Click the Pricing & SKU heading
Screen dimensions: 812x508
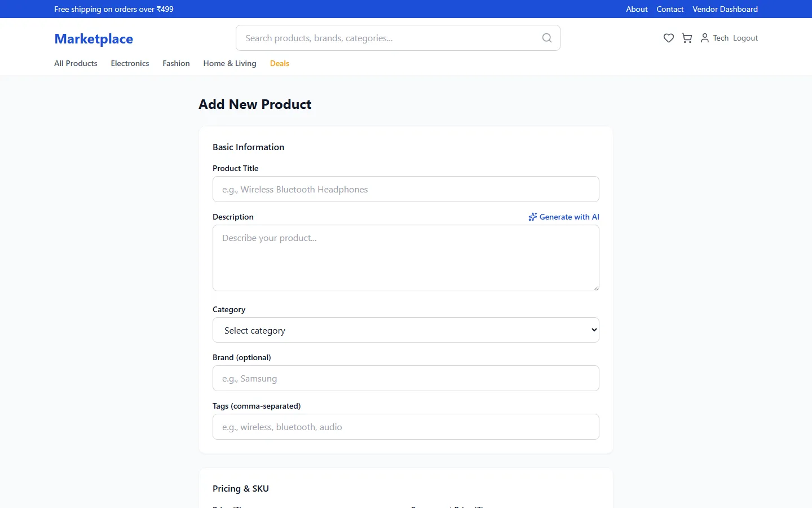click(241, 488)
